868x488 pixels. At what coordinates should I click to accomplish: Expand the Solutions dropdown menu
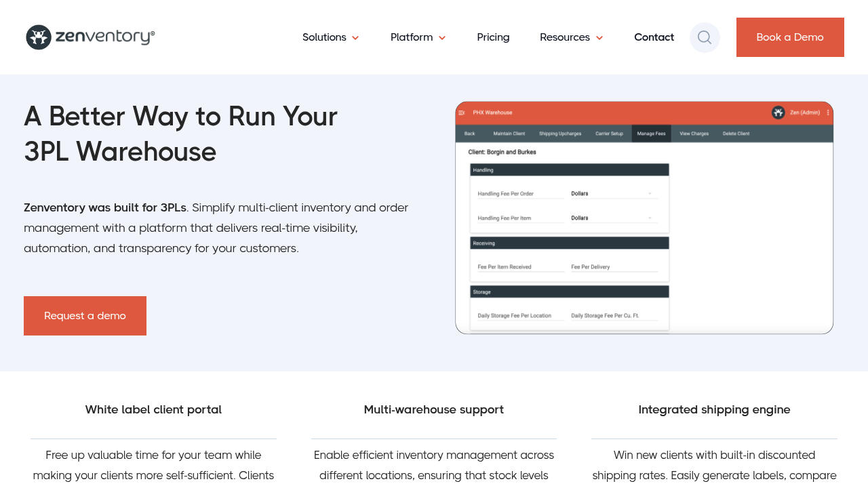(x=330, y=37)
